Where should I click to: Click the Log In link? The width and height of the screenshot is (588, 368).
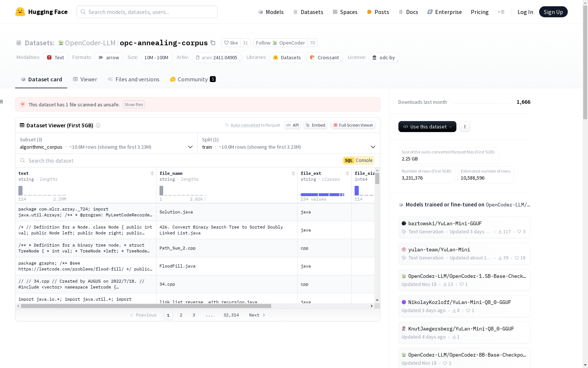tap(525, 12)
